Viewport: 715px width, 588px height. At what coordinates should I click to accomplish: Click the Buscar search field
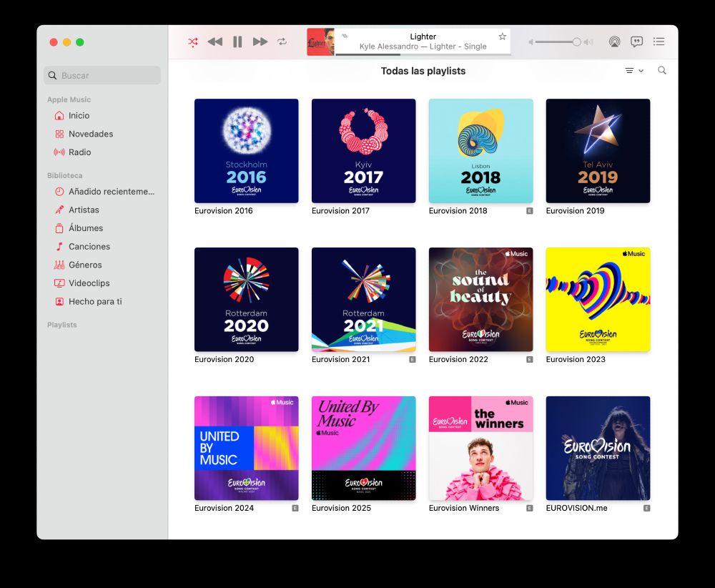pos(102,75)
